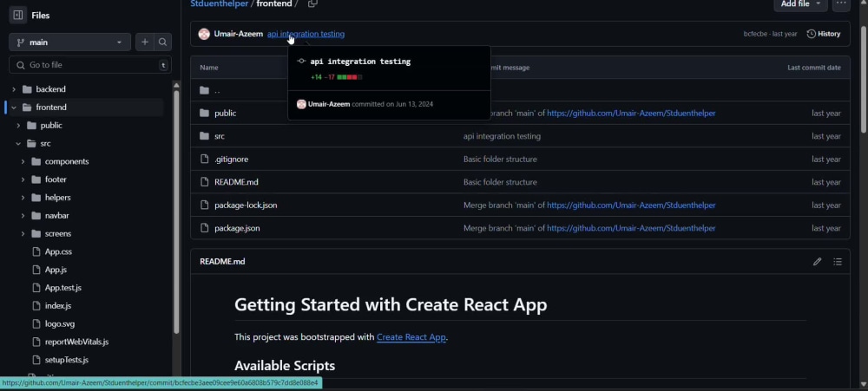This screenshot has height=391, width=868.
Task: Open the commit History button
Action: pos(824,34)
